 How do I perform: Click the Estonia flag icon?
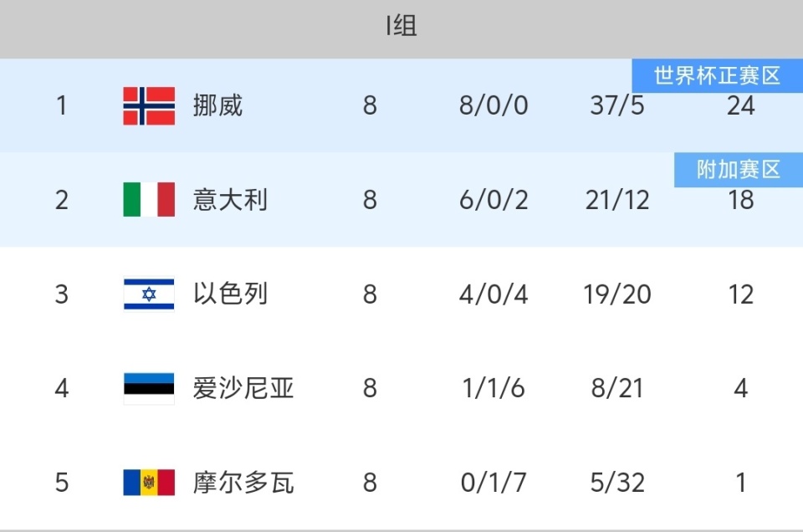[149, 388]
